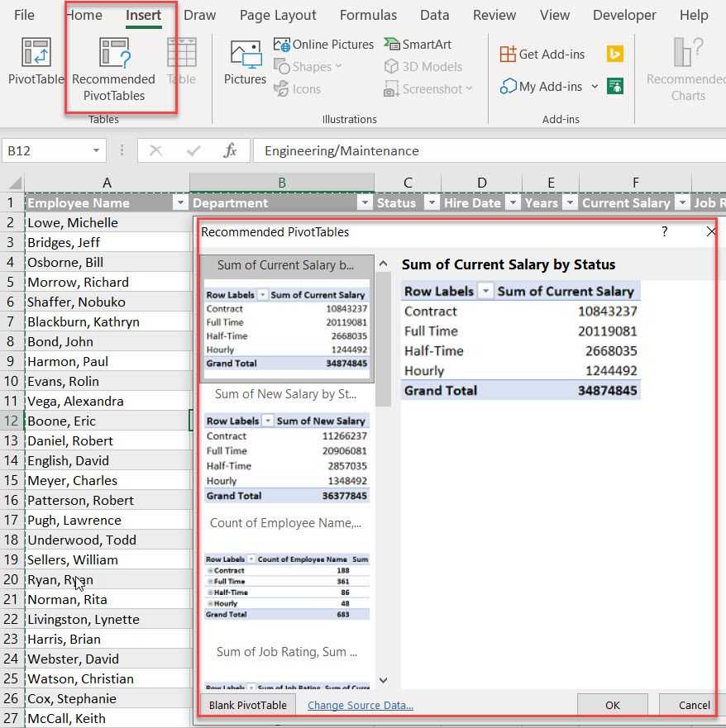This screenshot has width=726, height=728.
Task: Click the formula bar Enter checkmark
Action: click(193, 150)
